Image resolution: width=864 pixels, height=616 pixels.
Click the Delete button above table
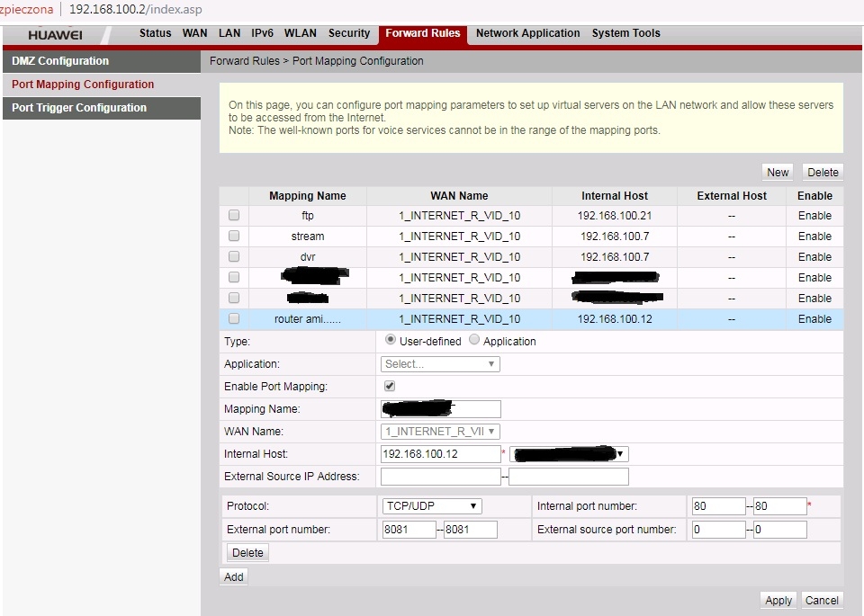(x=823, y=173)
